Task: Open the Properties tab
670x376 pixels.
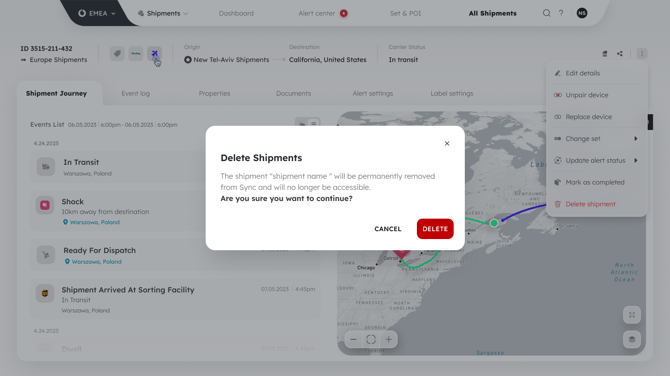Action: (x=214, y=93)
